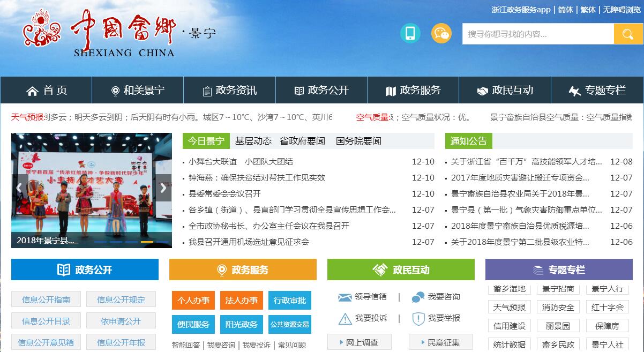This screenshot has width=644, height=352.
Task: Click the mobile phone icon in header
Action: [410, 33]
